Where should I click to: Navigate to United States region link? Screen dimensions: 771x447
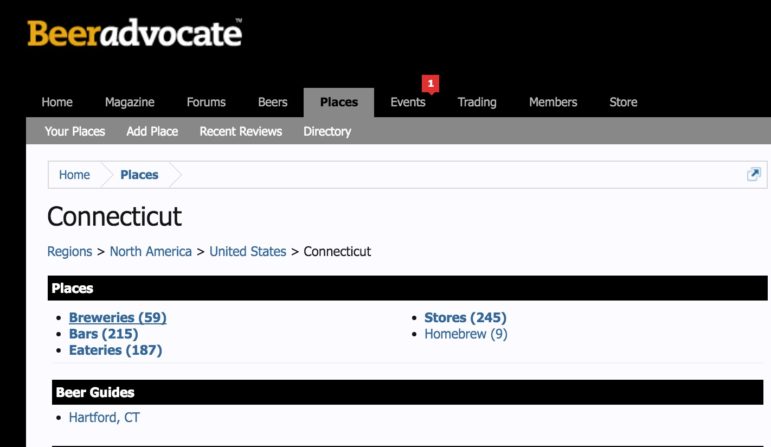point(248,251)
